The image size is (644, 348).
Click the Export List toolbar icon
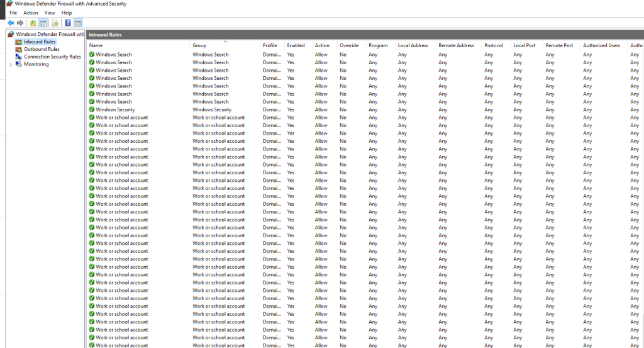55,23
